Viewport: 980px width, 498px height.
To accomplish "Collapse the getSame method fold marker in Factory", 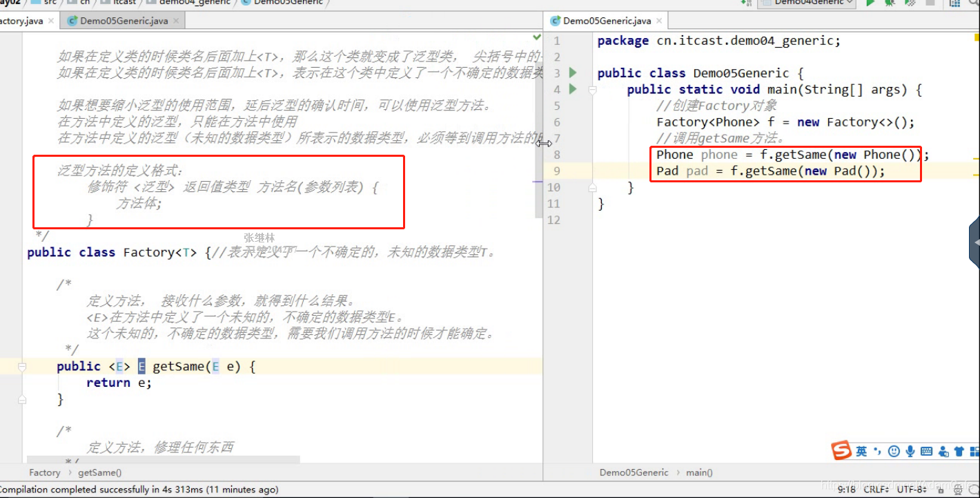I will (x=22, y=367).
